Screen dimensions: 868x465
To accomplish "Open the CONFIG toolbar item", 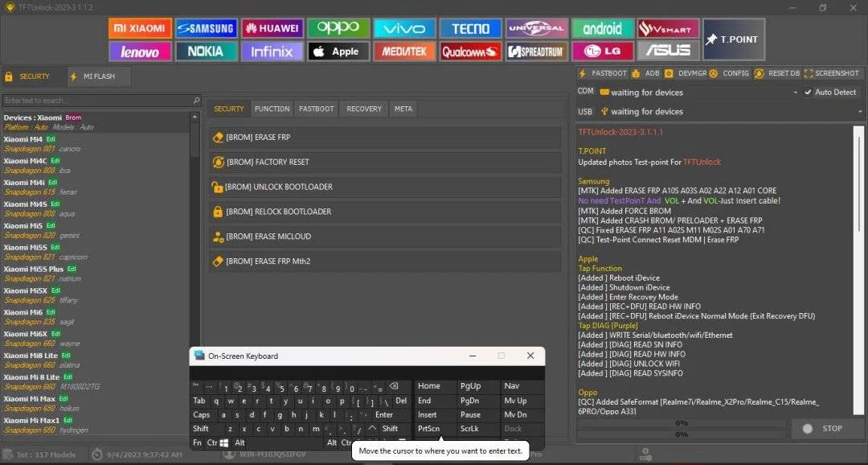I will (729, 73).
